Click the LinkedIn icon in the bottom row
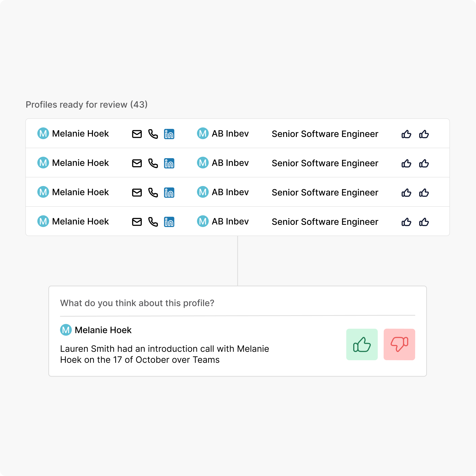The height and width of the screenshot is (476, 476). click(x=169, y=221)
